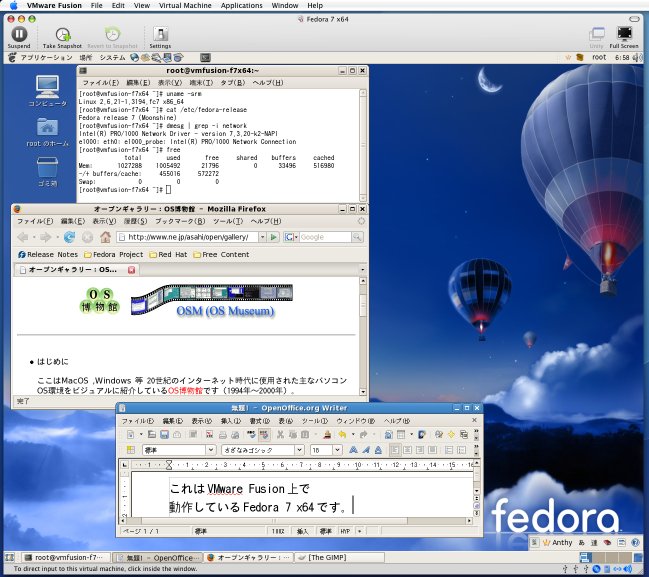Toggle numbering list in Writer formatting bar
Screen dimensions: 649x577
coord(449,450)
